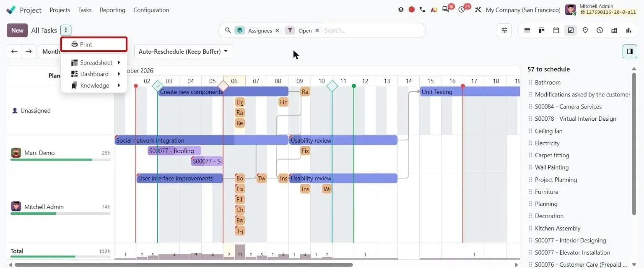Click the New task button
The width and height of the screenshot is (644, 268).
pos(17,30)
